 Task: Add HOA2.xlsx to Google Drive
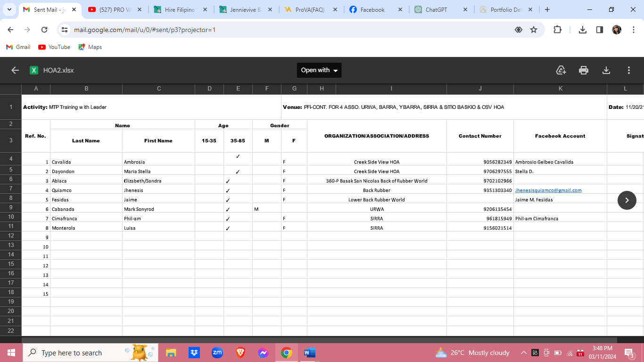[x=561, y=70]
